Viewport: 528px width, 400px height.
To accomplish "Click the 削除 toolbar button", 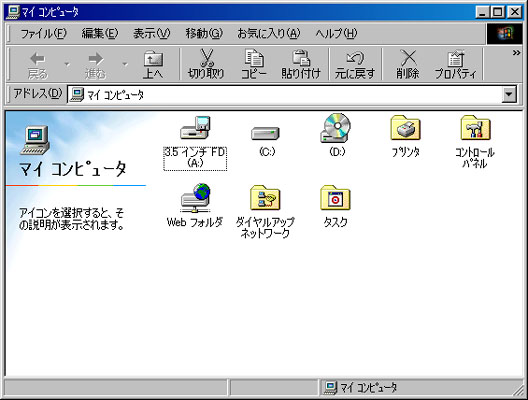I will click(x=407, y=64).
